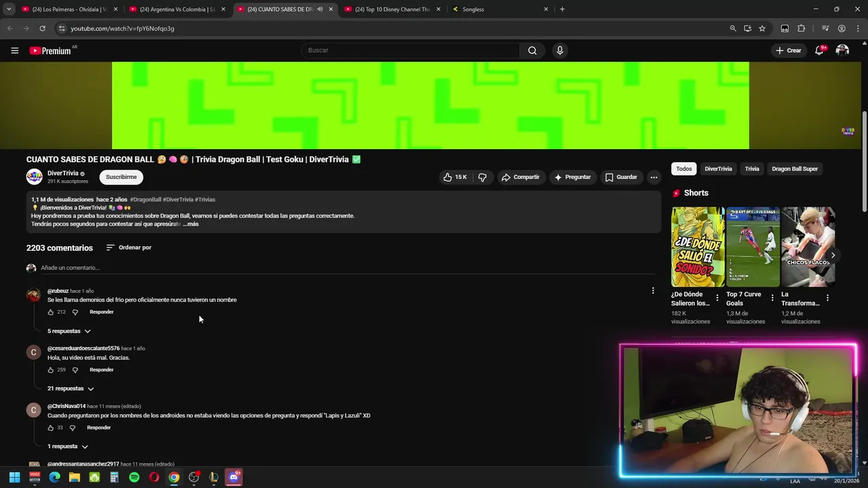
Task: Click the Suscribirme button
Action: click(x=121, y=177)
